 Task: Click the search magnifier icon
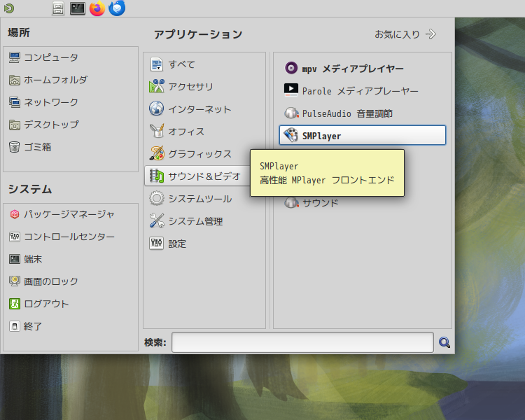click(444, 342)
